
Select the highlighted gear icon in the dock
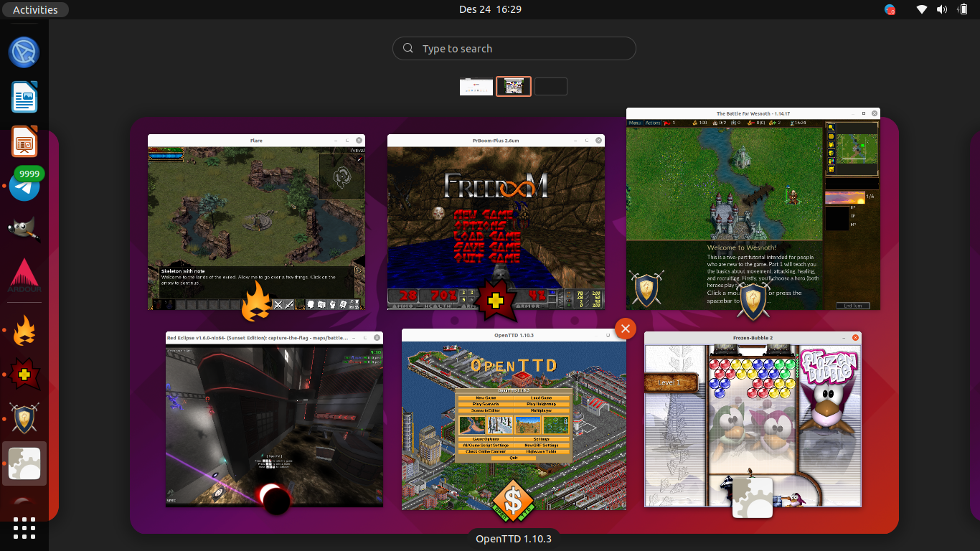pyautogui.click(x=24, y=463)
